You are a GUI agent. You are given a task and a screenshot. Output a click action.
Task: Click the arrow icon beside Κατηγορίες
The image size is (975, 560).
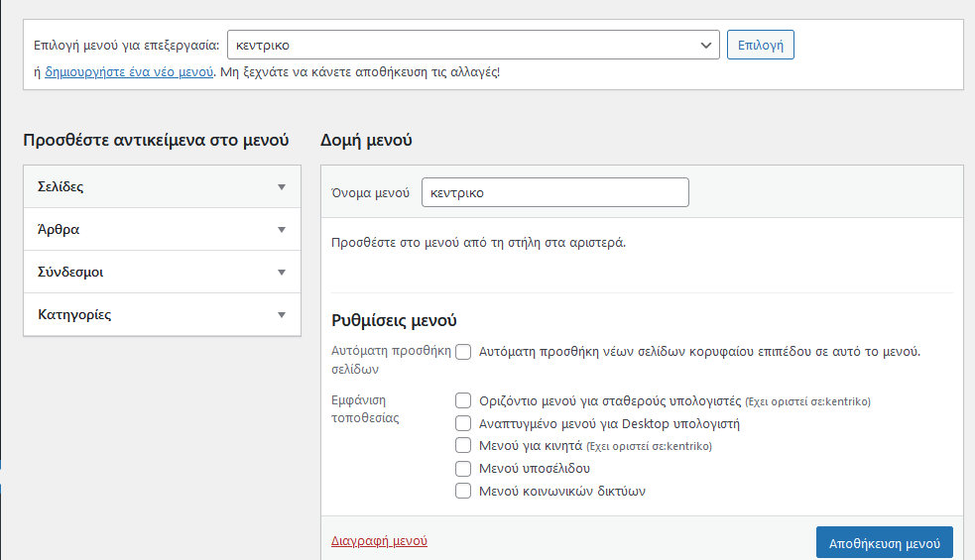281,315
